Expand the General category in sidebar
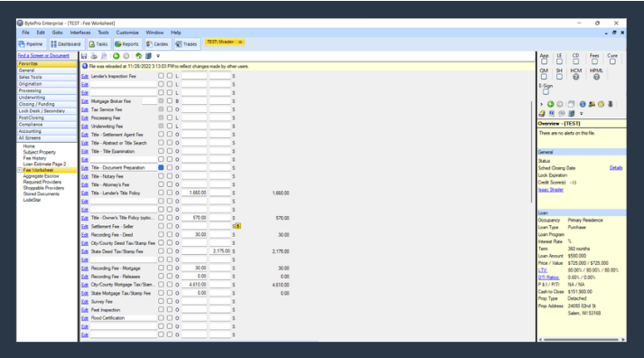Viewport: 644px width, 358px height. tap(47, 71)
